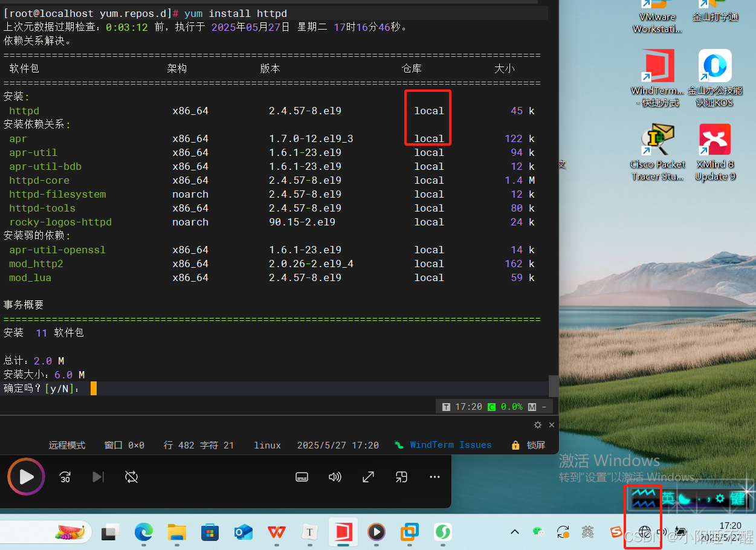Click the terminal vertical scrollbar thumb
Image resolution: width=756 pixels, height=550 pixels.
click(553, 386)
